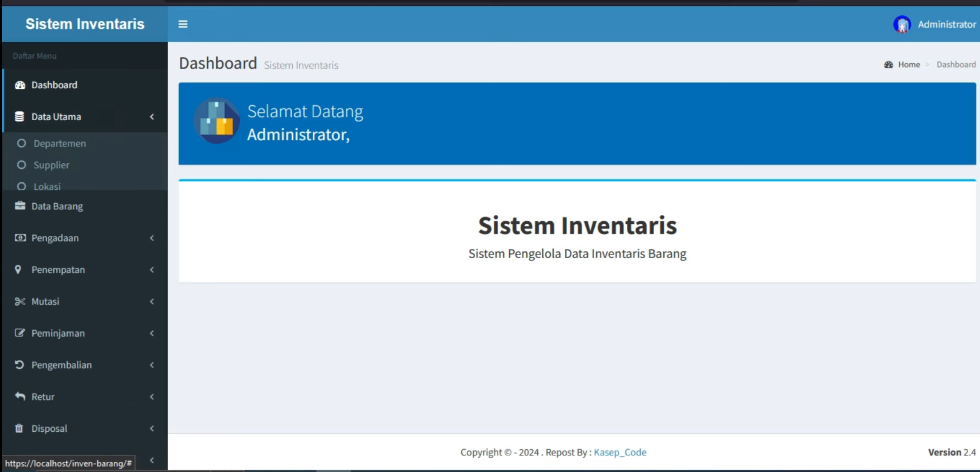This screenshot has width=980, height=472.
Task: Click the Home breadcrumb dashboard icon
Action: coord(888,65)
